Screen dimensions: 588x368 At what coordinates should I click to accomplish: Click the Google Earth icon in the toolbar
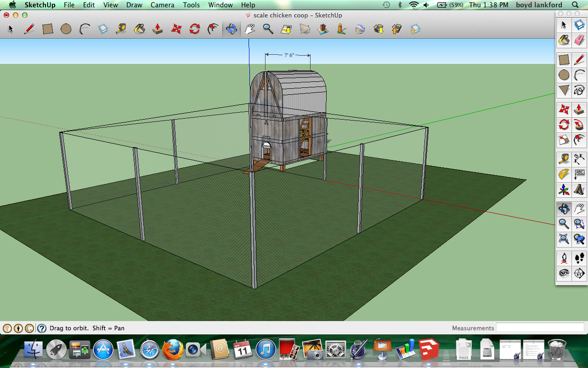(359, 29)
